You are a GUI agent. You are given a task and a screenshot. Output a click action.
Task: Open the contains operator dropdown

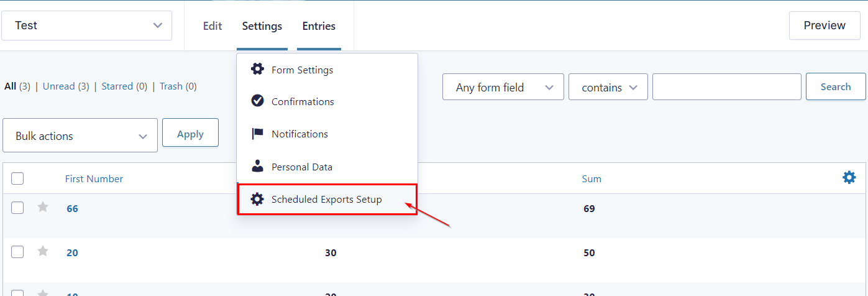click(x=608, y=87)
